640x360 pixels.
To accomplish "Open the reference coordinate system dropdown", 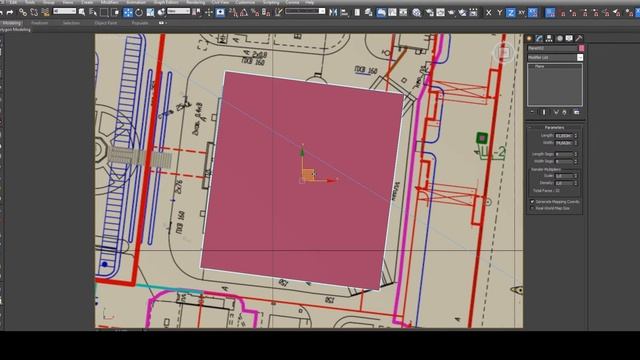I will (178, 11).
